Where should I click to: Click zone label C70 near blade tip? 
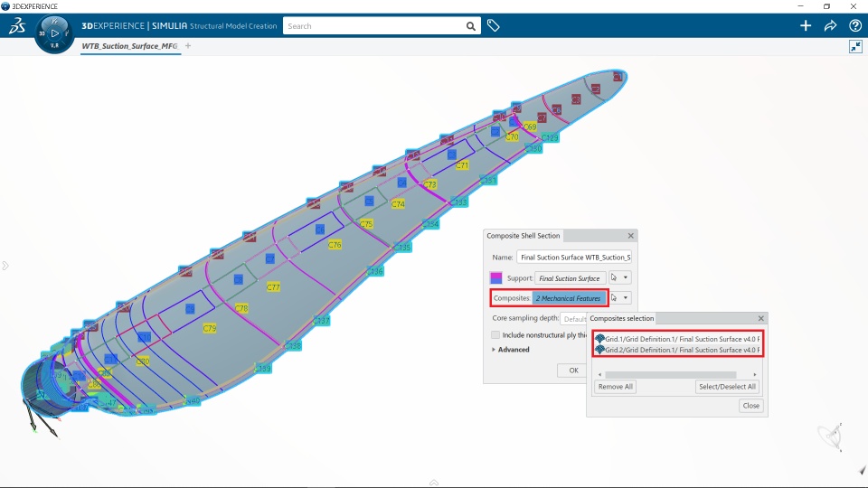point(512,136)
